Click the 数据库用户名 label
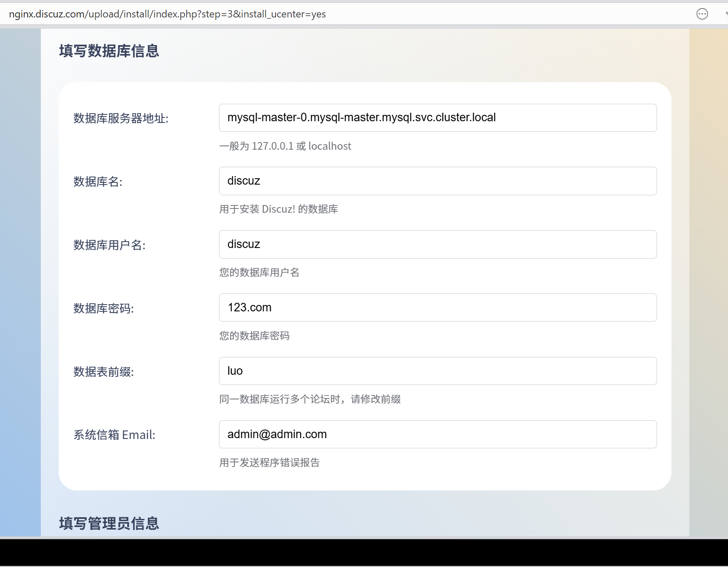Viewport: 728px width, 567px height. (109, 245)
